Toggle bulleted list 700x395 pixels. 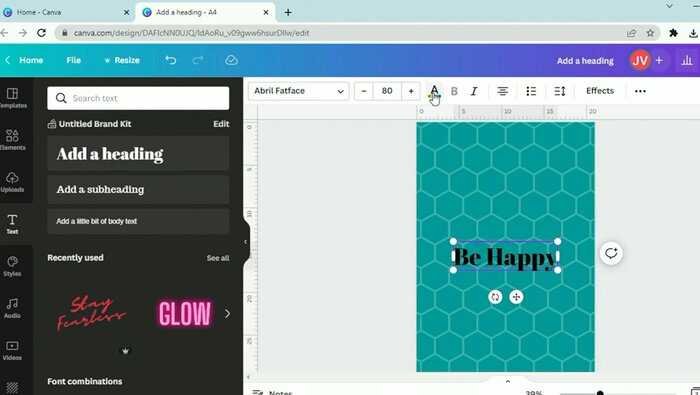click(x=531, y=91)
